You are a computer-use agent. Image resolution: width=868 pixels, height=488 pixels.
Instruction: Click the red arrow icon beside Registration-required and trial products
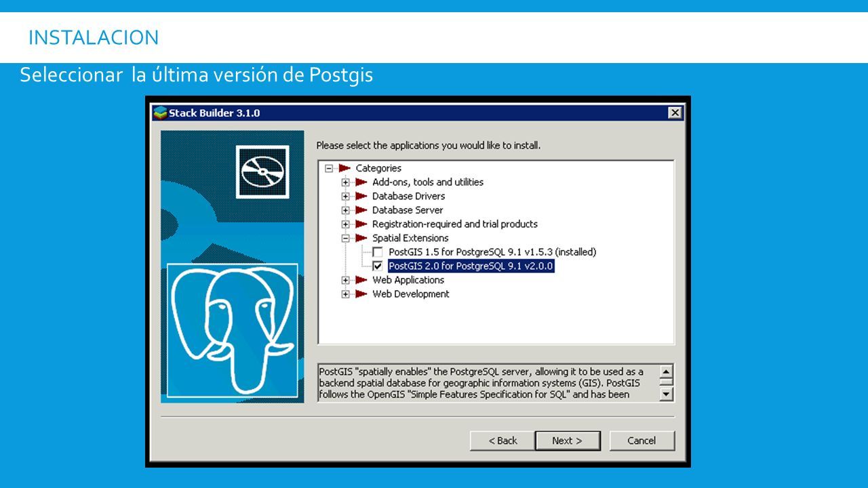tap(361, 224)
